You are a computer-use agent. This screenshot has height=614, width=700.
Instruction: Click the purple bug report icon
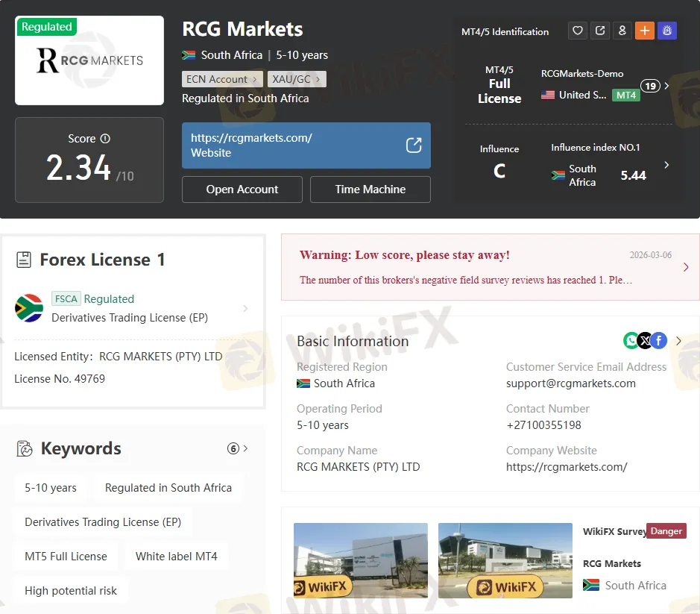pyautogui.click(x=667, y=31)
